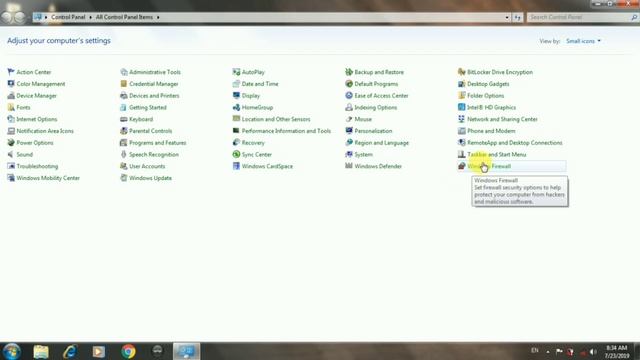Screen dimensions: 640x360
Task: Open Network and Sharing Center icon
Action: click(462, 119)
